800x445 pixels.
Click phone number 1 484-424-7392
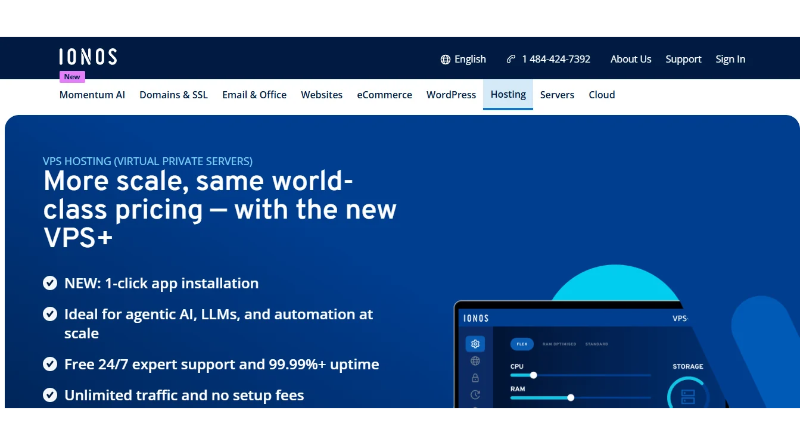pyautogui.click(x=556, y=59)
